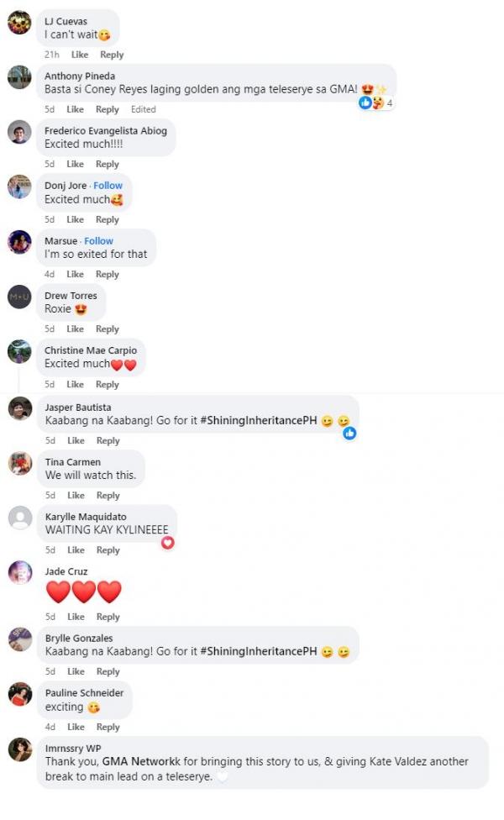The height and width of the screenshot is (820, 504).
Task: Open Pauline Schneider's profile picture
Action: pyautogui.click(x=20, y=695)
